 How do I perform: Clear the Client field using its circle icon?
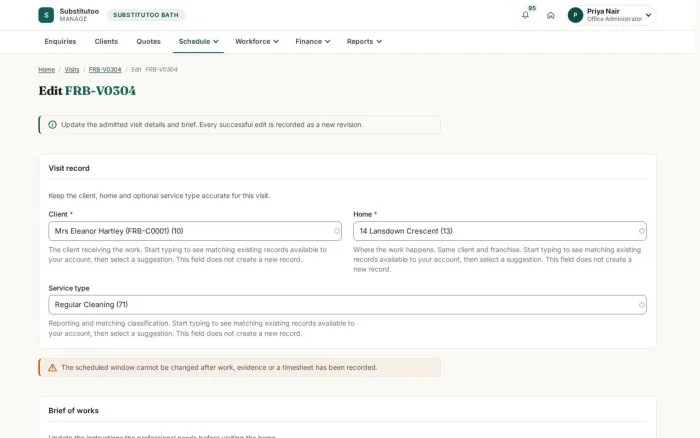(x=337, y=231)
